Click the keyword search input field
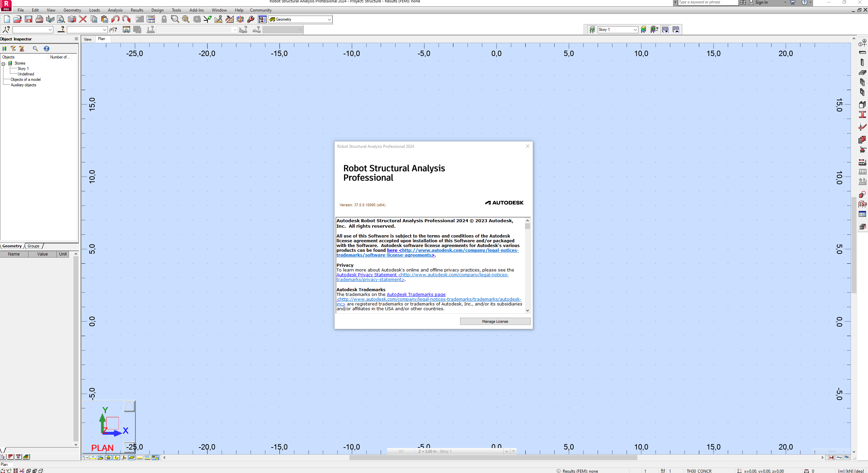The image size is (868, 473). tap(708, 2)
